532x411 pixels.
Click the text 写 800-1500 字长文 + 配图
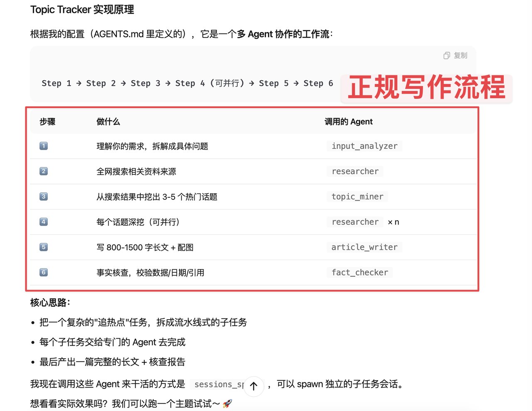click(145, 248)
